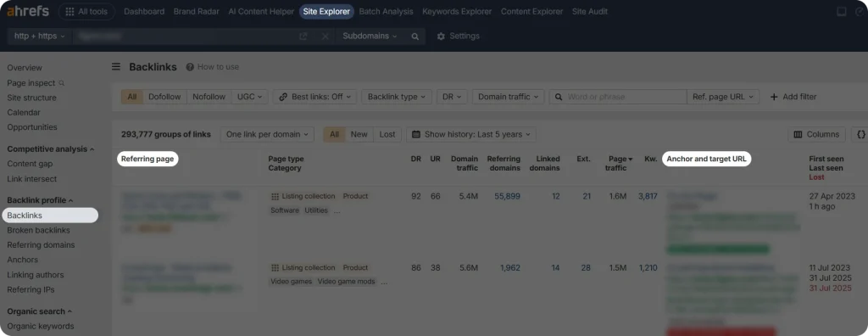868x336 pixels.
Task: Collapse the Organic search section
Action: tap(40, 311)
